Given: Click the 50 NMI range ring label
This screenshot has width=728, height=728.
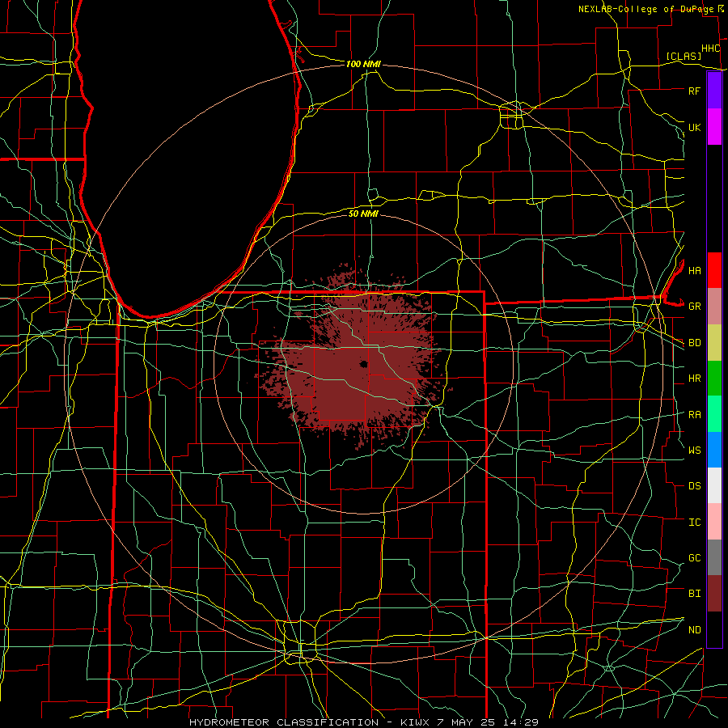Looking at the screenshot, I should pos(363,214).
